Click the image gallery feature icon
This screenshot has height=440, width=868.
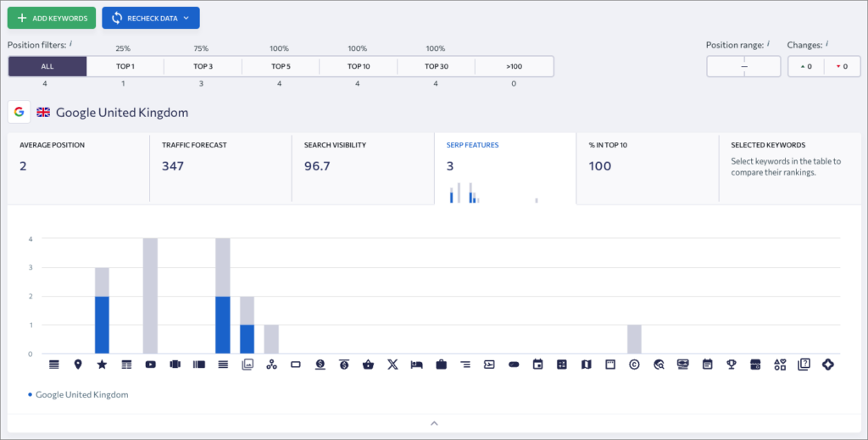248,365
